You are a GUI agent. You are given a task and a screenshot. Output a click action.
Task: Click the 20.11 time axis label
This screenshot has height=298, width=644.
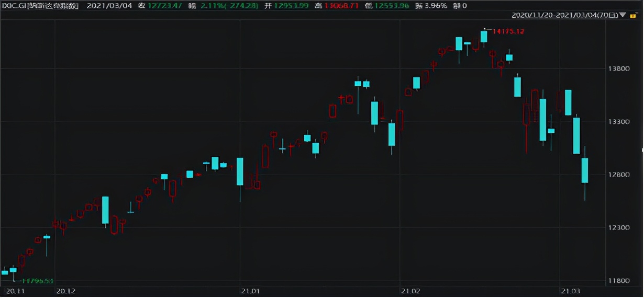click(x=15, y=291)
